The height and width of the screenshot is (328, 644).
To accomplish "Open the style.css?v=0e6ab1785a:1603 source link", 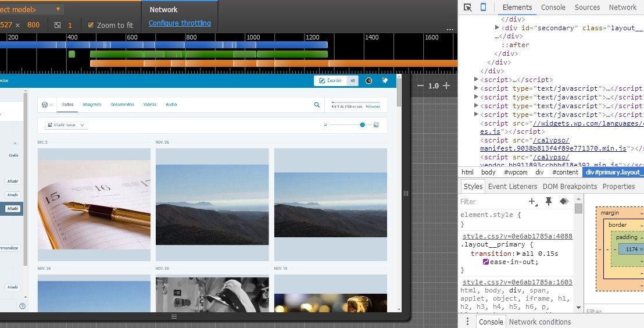I will [517, 282].
